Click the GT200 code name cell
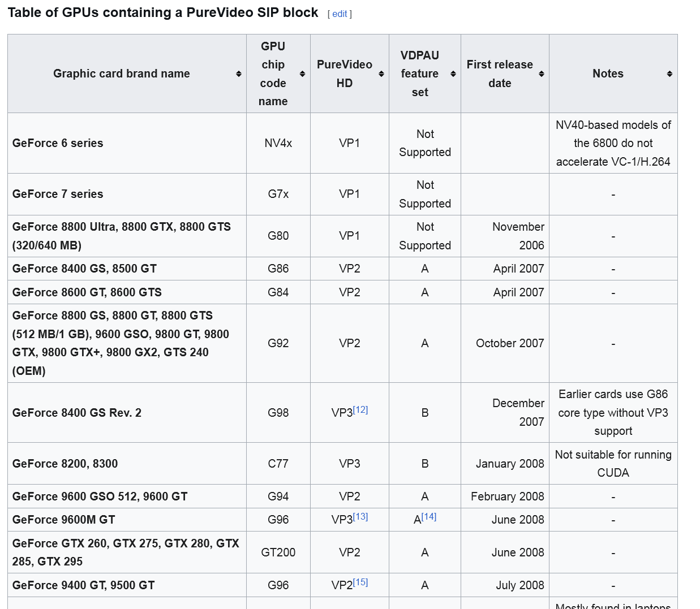This screenshot has width=700, height=609. tap(278, 552)
